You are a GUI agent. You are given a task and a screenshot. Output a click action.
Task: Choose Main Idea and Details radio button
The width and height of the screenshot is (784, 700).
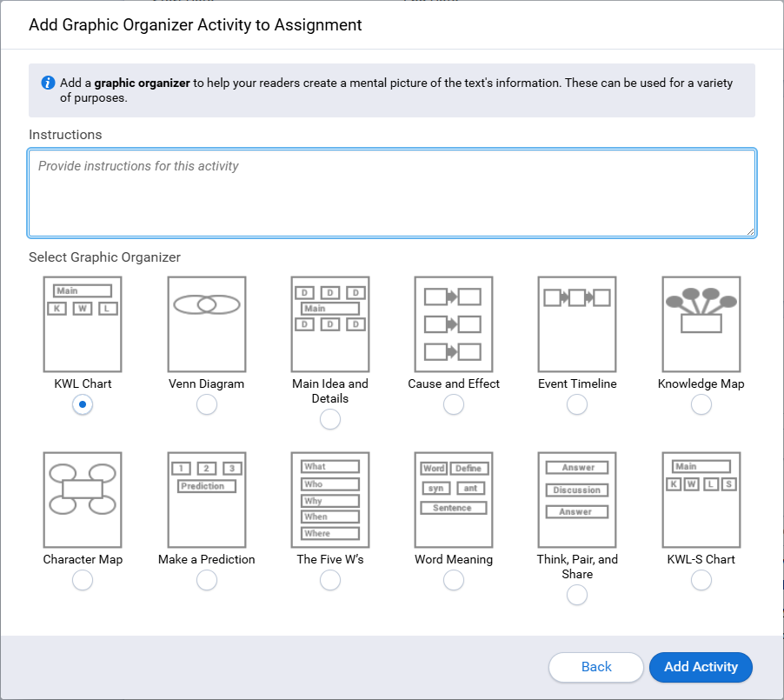click(x=330, y=419)
